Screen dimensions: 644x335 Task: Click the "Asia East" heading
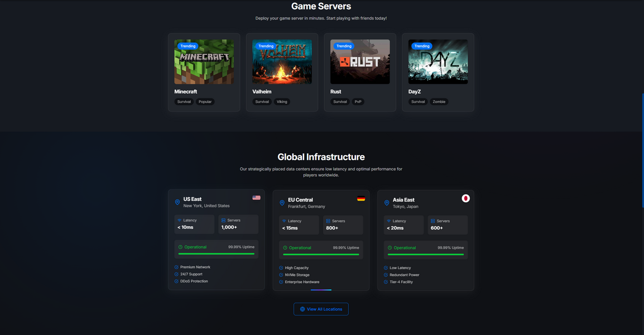[x=403, y=200]
